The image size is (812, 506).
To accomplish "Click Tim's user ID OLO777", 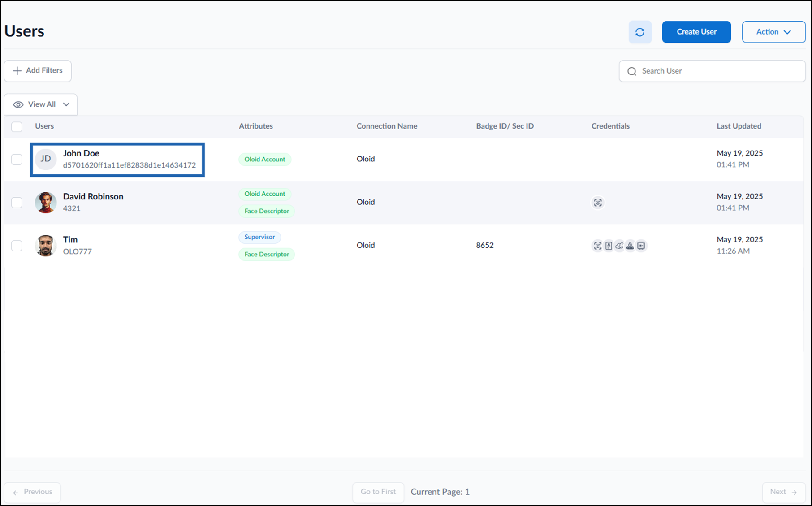I will [78, 252].
